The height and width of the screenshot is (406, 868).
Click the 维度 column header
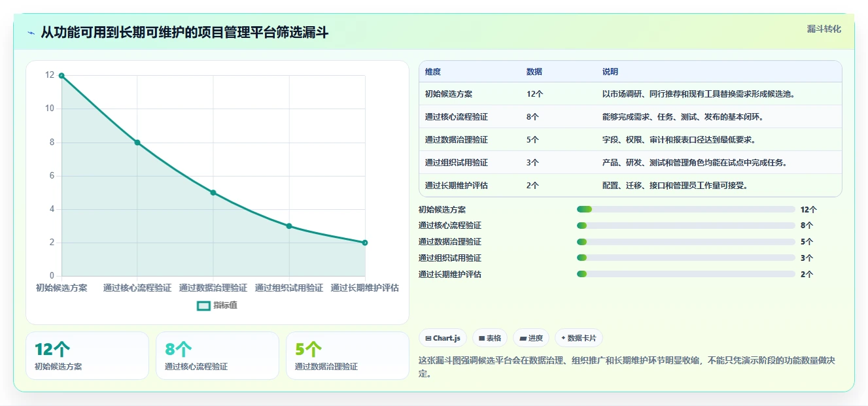click(433, 72)
